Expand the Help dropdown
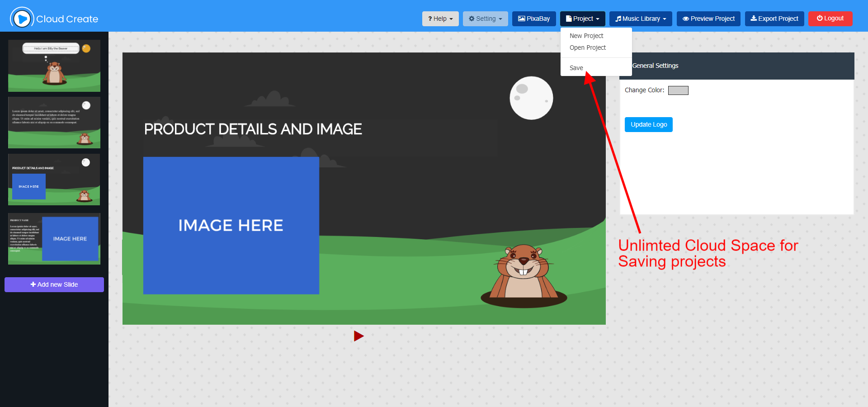 pos(440,19)
